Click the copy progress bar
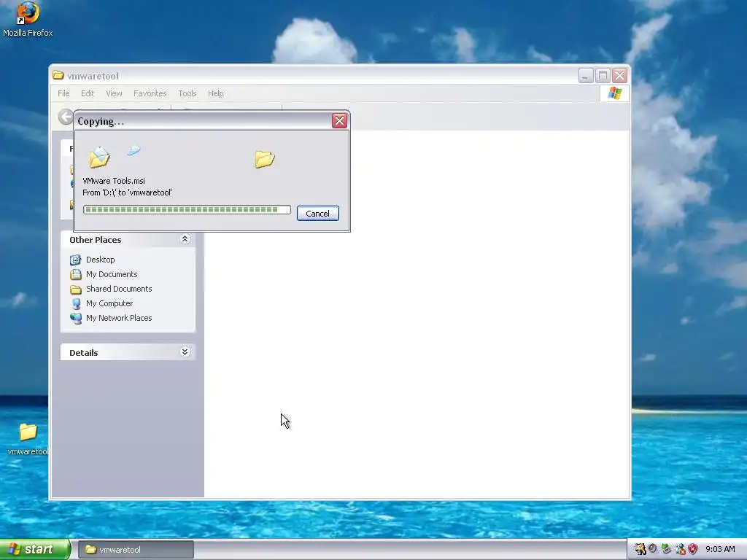Image resolution: width=747 pixels, height=560 pixels. coord(187,209)
